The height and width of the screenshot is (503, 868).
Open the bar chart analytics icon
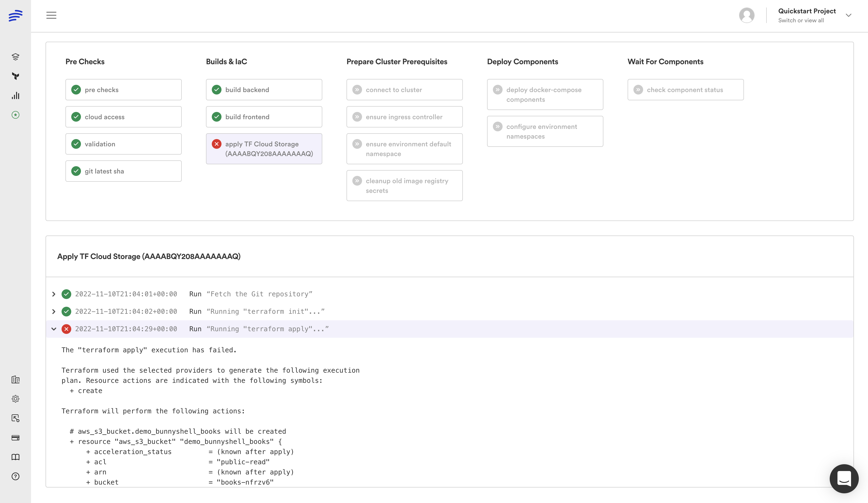16,96
